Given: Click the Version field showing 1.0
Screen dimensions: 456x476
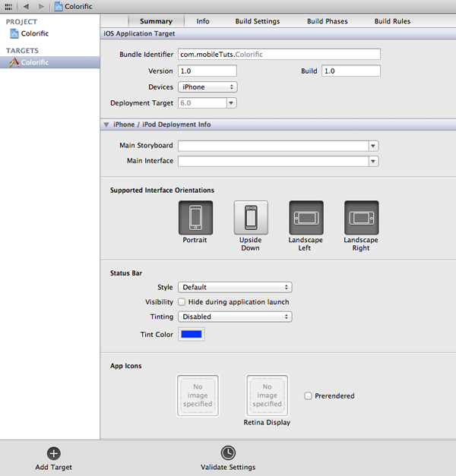Looking at the screenshot, I should [x=207, y=71].
